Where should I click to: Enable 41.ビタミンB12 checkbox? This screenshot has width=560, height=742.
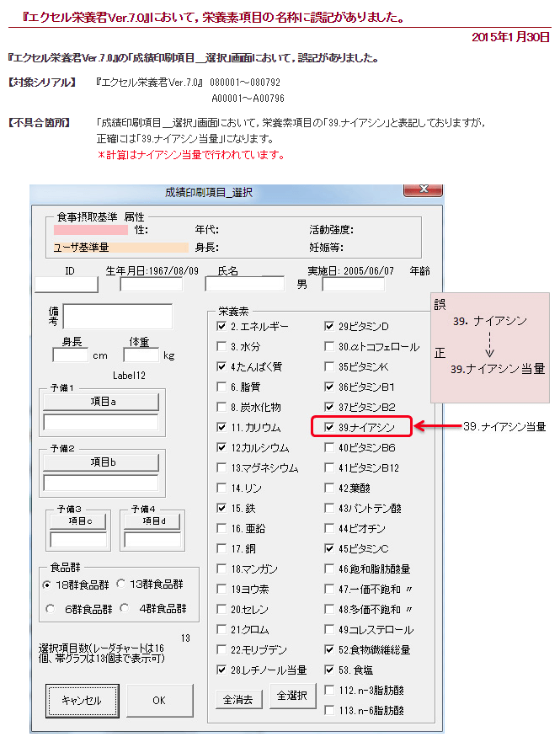point(329,468)
